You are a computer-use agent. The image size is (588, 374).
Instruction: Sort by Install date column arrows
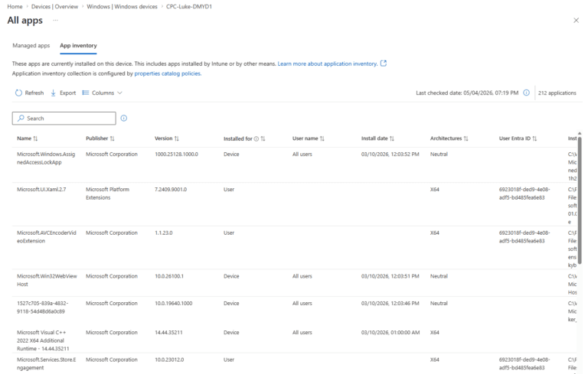[x=392, y=138]
